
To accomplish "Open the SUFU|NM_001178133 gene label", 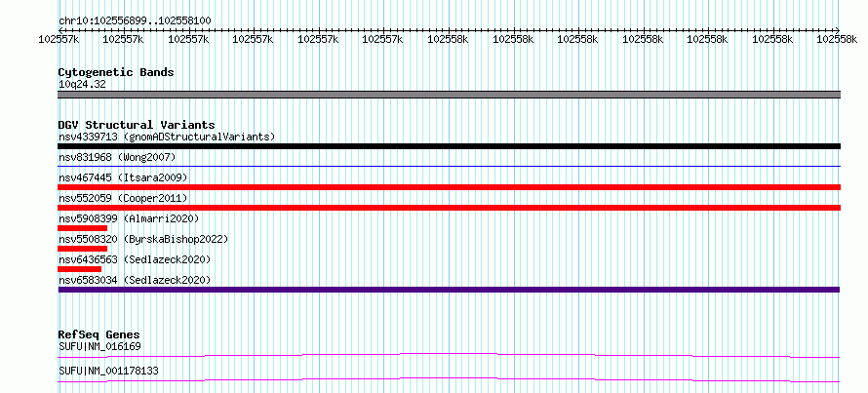I will (108, 371).
